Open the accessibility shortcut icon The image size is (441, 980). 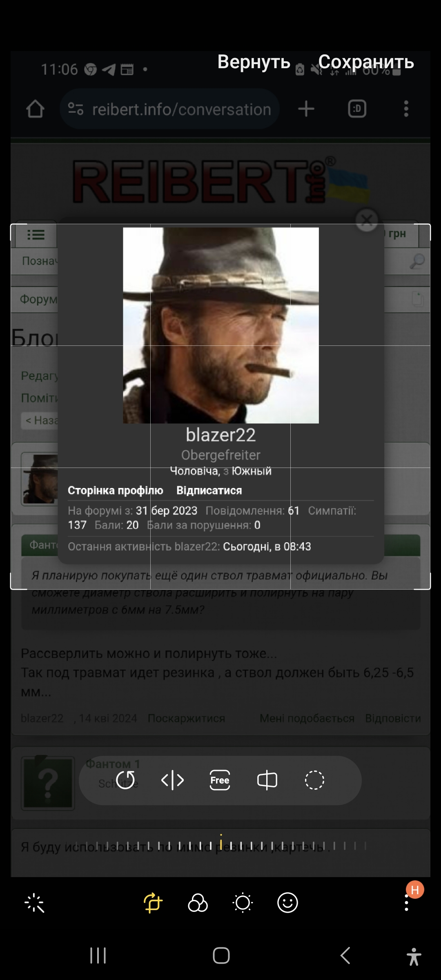tap(414, 956)
